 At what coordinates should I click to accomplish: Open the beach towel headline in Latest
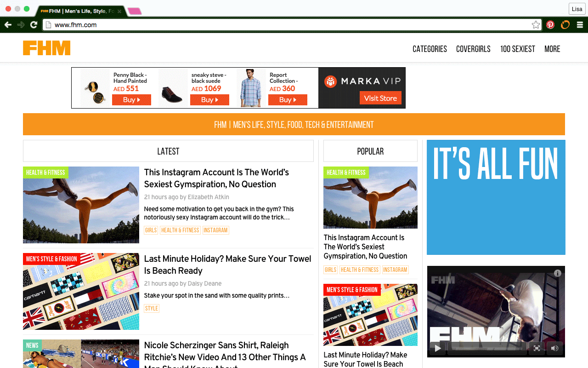coord(228,264)
